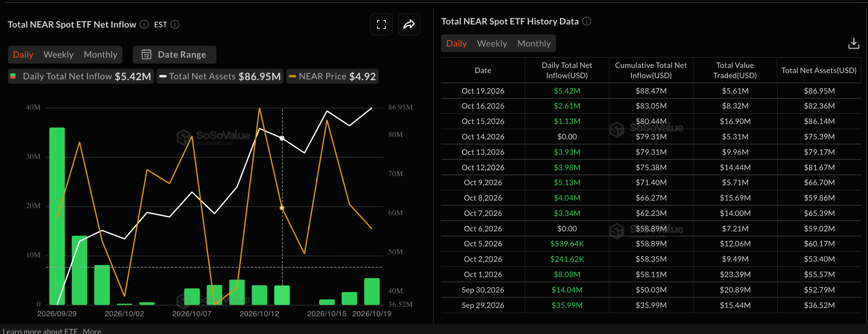The image size is (868, 334).
Task: Toggle Total Net Assets legend series
Action: click(220, 76)
